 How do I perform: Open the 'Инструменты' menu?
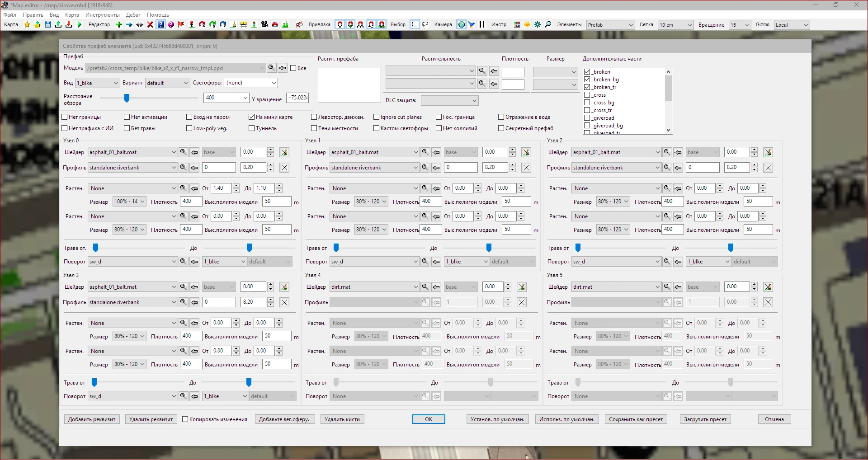point(103,15)
